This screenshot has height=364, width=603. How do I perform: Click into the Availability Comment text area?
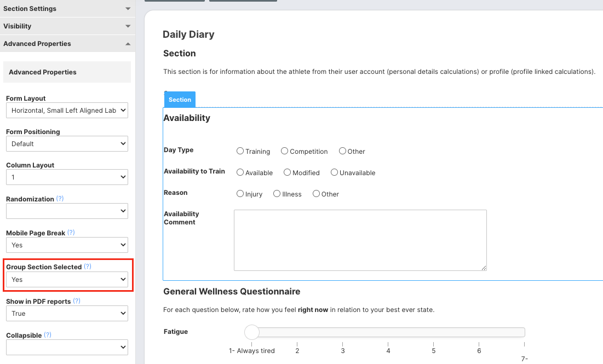coord(360,240)
